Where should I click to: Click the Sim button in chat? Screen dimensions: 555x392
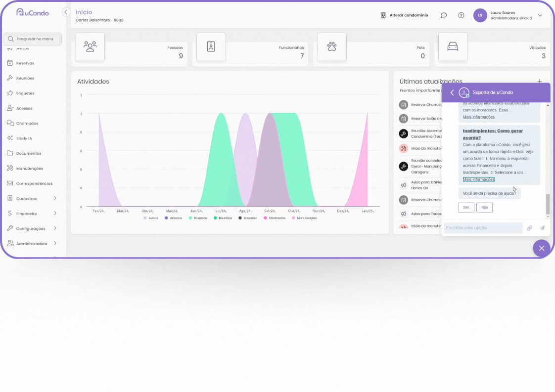point(466,208)
